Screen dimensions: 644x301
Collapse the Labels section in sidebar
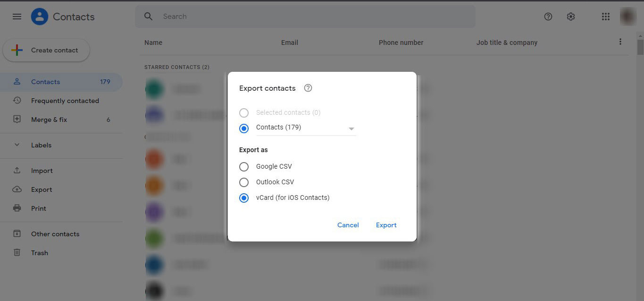click(x=17, y=145)
